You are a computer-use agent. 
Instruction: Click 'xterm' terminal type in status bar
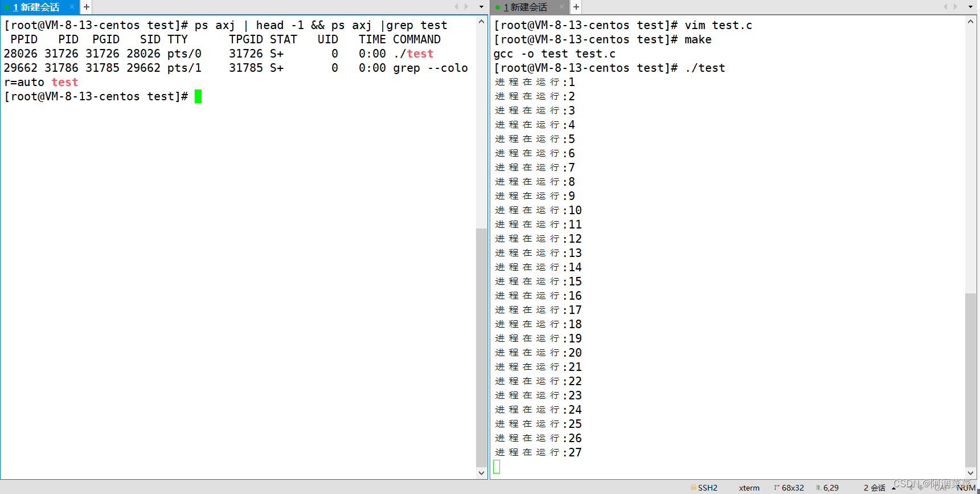(x=749, y=488)
